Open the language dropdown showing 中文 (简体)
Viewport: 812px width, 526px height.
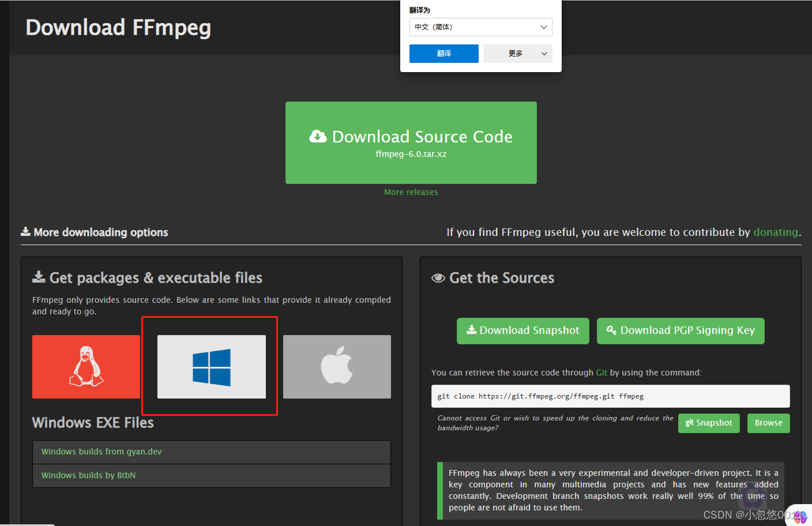click(x=481, y=27)
